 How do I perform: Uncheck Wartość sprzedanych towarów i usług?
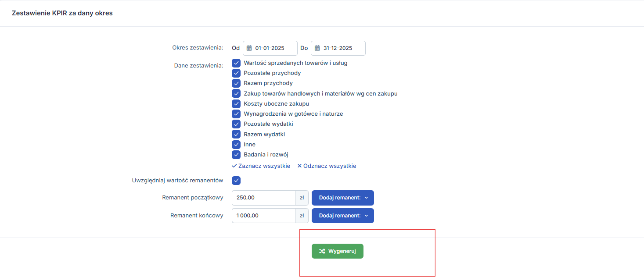point(236,63)
